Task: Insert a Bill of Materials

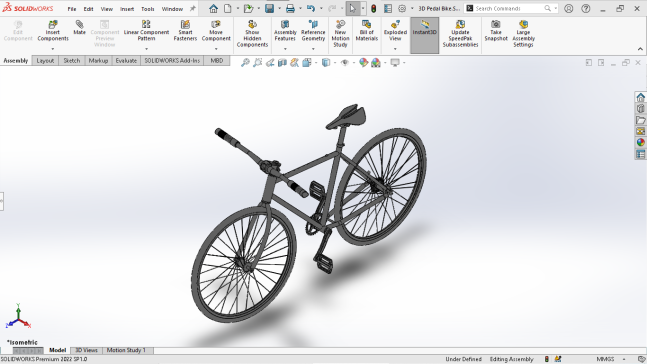Action: [366, 31]
